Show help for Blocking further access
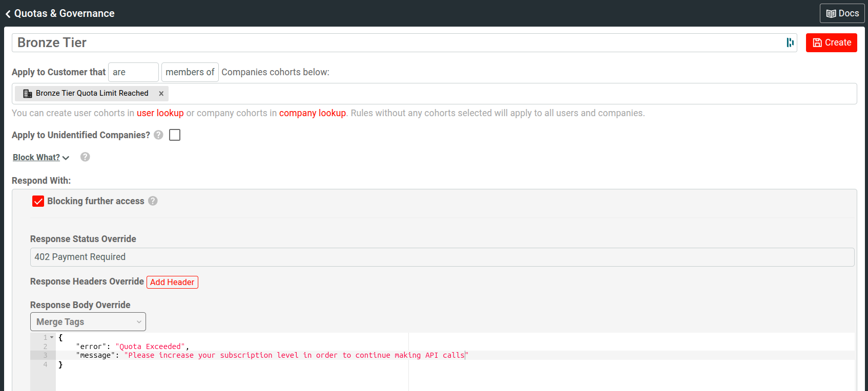 click(153, 201)
